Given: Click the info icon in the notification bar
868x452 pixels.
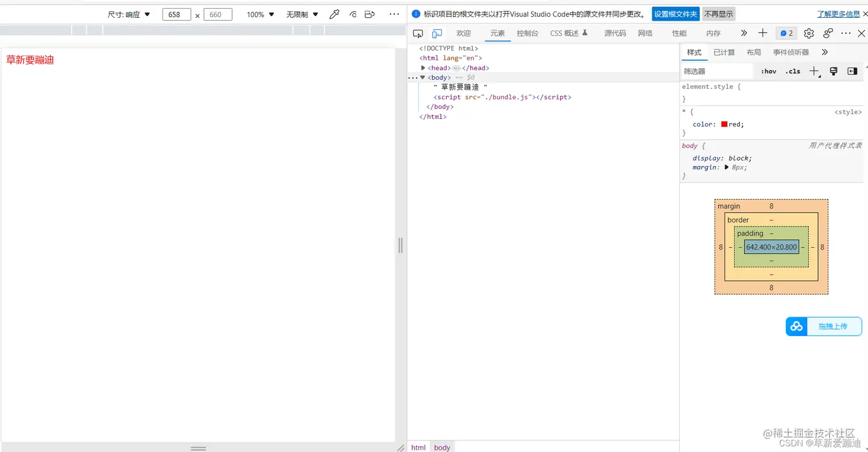Looking at the screenshot, I should point(417,14).
